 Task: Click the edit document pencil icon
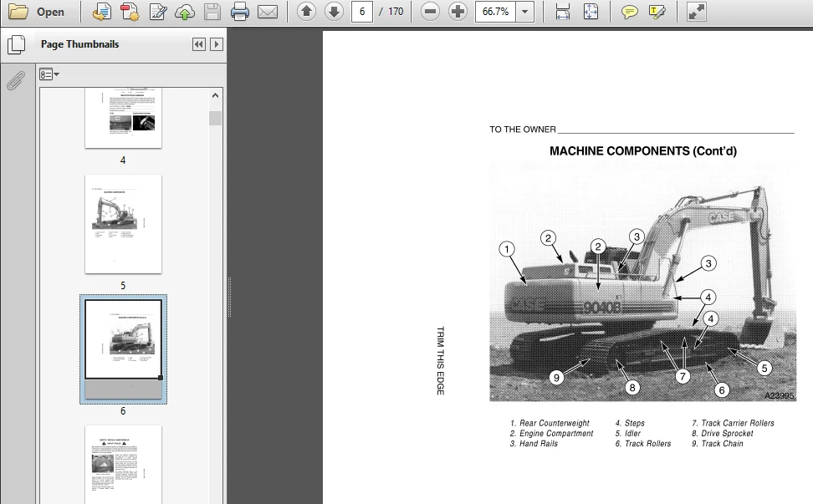[157, 12]
